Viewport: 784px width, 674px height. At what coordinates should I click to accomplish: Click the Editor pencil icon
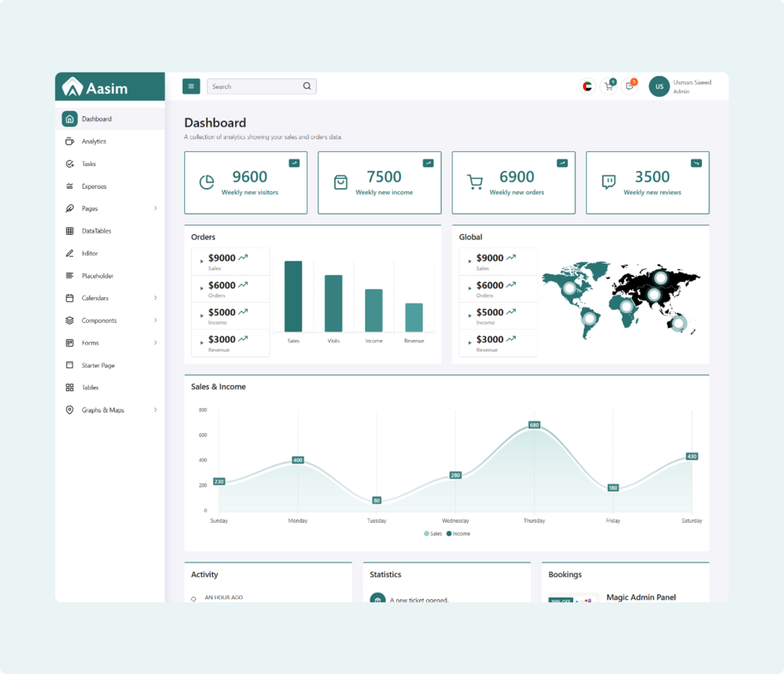(69, 254)
